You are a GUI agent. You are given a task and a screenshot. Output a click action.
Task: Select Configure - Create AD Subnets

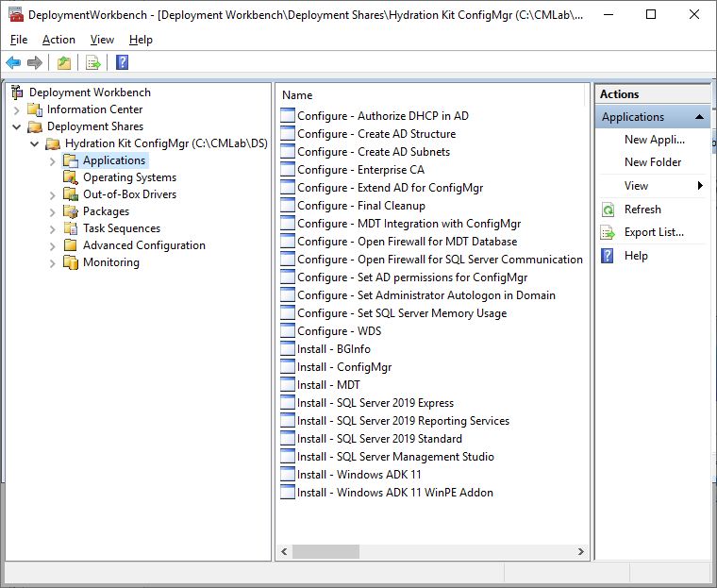tap(374, 151)
